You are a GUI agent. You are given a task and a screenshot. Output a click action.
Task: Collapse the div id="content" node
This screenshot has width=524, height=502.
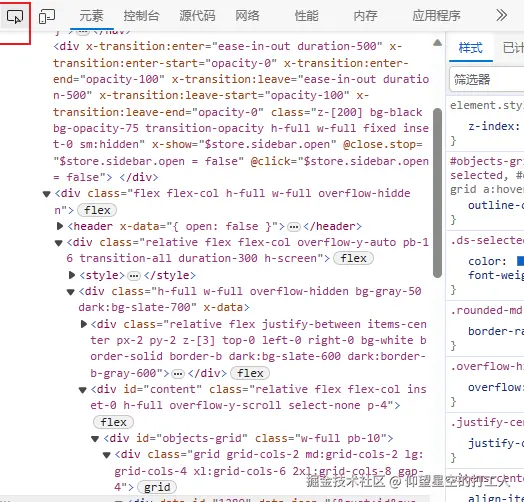[x=83, y=390]
